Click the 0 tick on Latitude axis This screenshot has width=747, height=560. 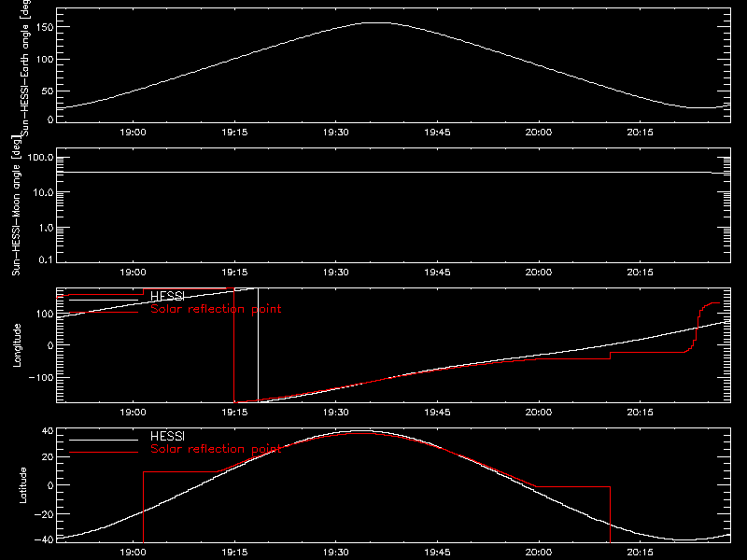(x=51, y=485)
